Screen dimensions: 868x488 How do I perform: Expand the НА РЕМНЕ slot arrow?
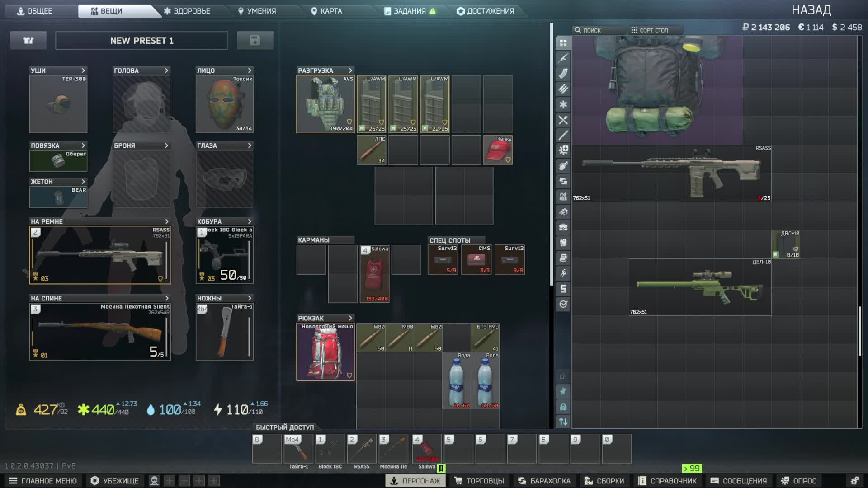pos(167,221)
